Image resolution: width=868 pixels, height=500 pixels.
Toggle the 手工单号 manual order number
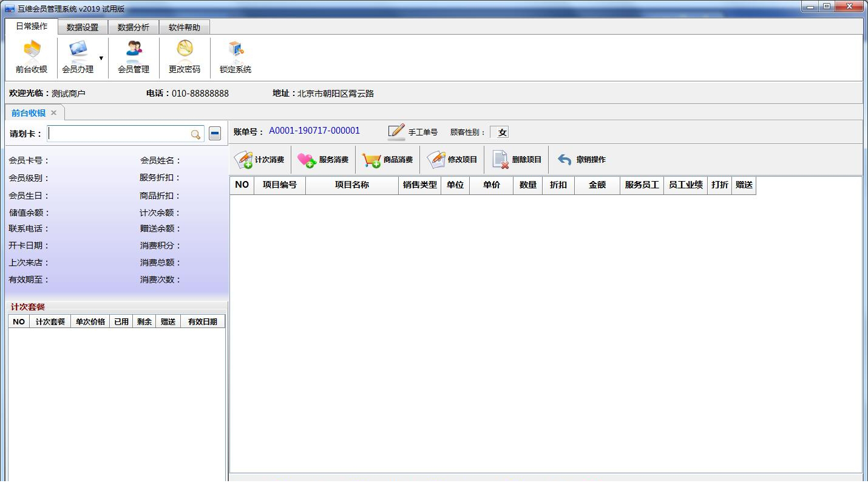click(413, 132)
